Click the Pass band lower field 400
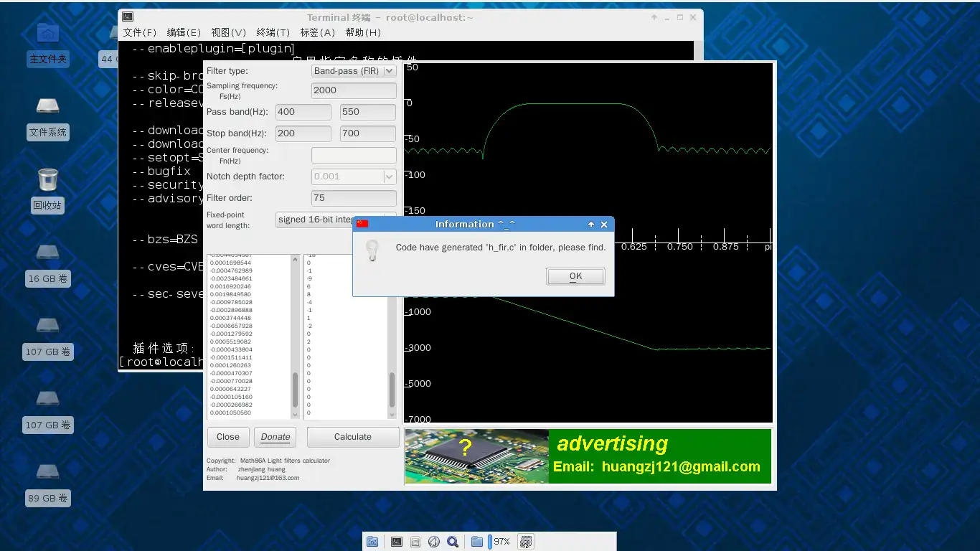980x551 pixels. click(303, 112)
